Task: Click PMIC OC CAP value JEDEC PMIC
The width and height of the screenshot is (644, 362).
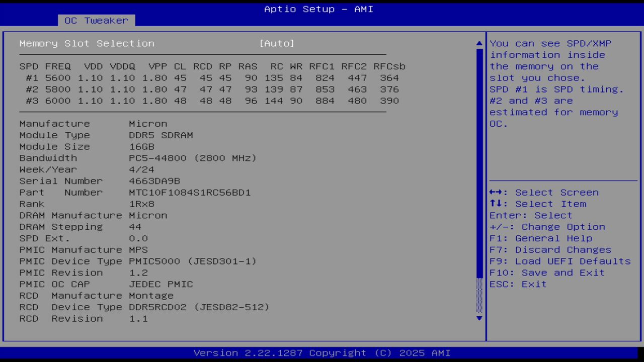Action: [x=161, y=285]
